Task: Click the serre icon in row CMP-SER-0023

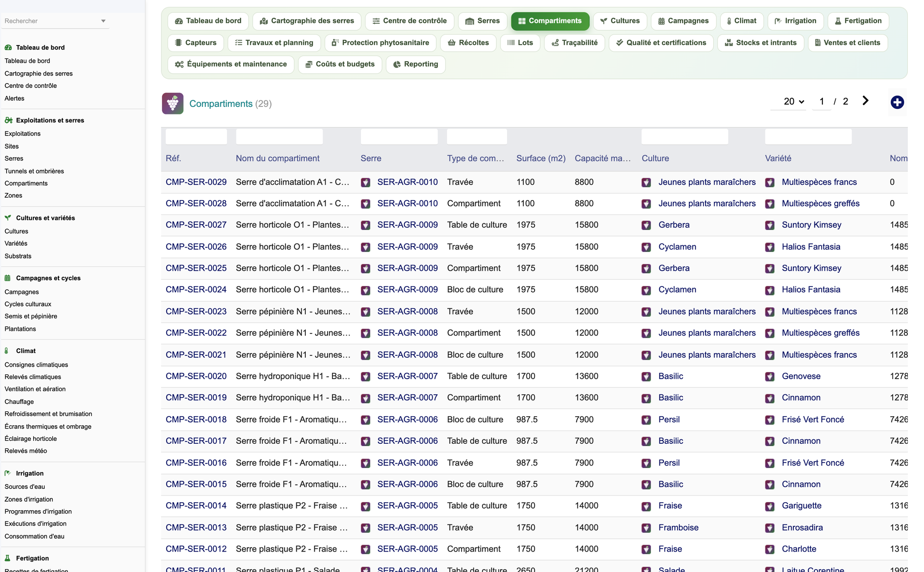Action: pos(366,312)
